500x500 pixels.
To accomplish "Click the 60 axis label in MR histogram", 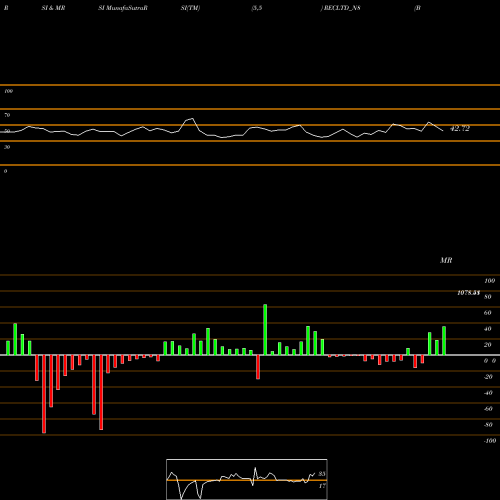I will 488,313.
